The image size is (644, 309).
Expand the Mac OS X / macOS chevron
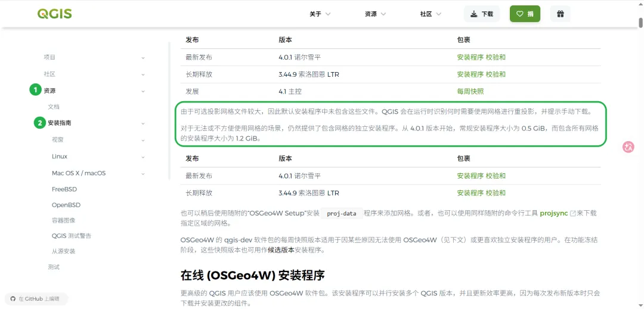pyautogui.click(x=143, y=174)
